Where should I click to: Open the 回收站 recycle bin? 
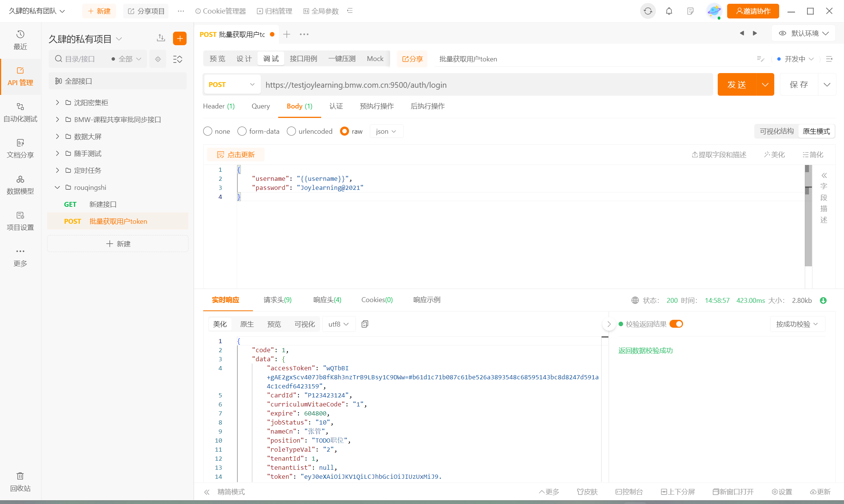[x=20, y=482]
